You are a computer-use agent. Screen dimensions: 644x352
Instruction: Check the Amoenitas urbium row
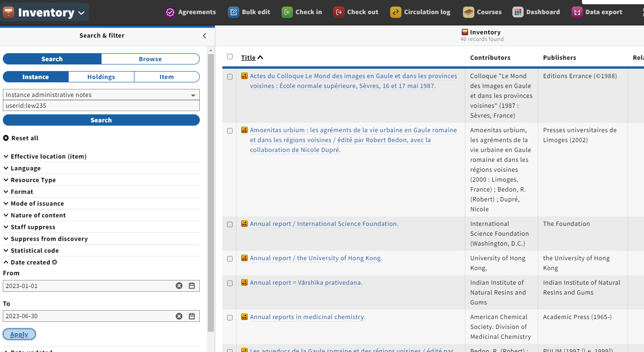pos(230,131)
